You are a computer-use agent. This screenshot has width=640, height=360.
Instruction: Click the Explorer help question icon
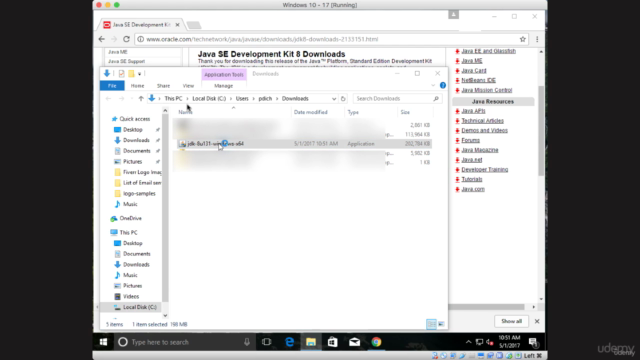(x=443, y=85)
